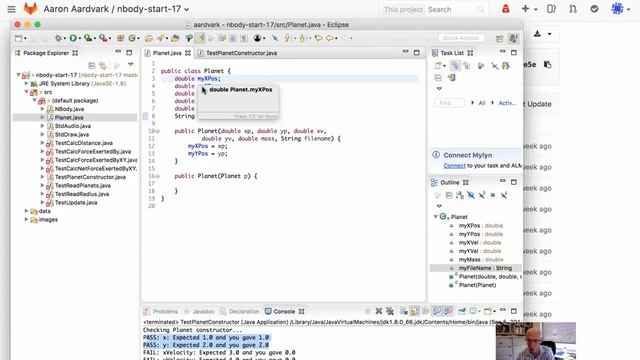The height and width of the screenshot is (360, 640).
Task: Toggle Hide Non-Public Members in Outline
Action: pos(493,196)
